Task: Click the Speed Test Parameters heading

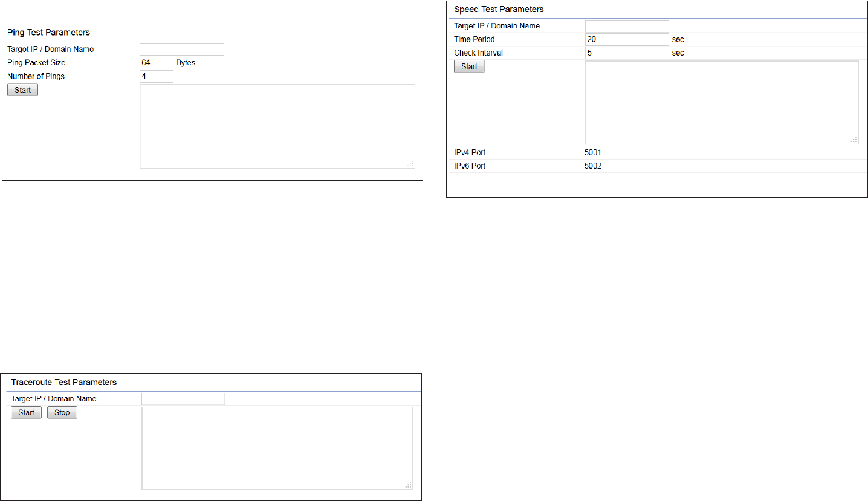Action: (499, 10)
